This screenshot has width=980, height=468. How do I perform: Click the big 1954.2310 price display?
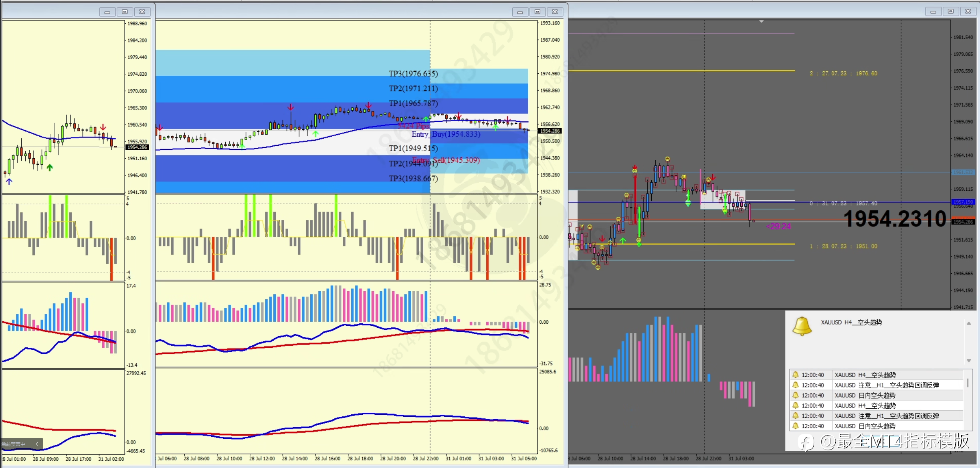[x=895, y=219]
